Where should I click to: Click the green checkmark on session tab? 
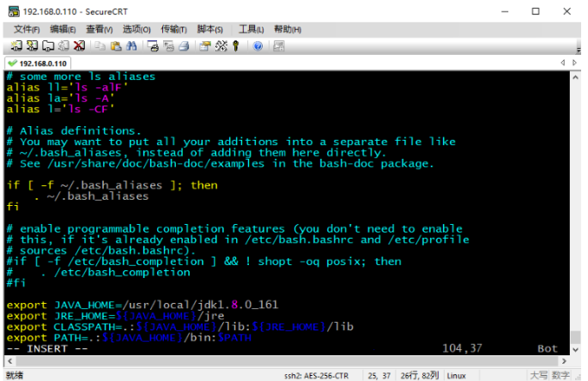point(12,63)
